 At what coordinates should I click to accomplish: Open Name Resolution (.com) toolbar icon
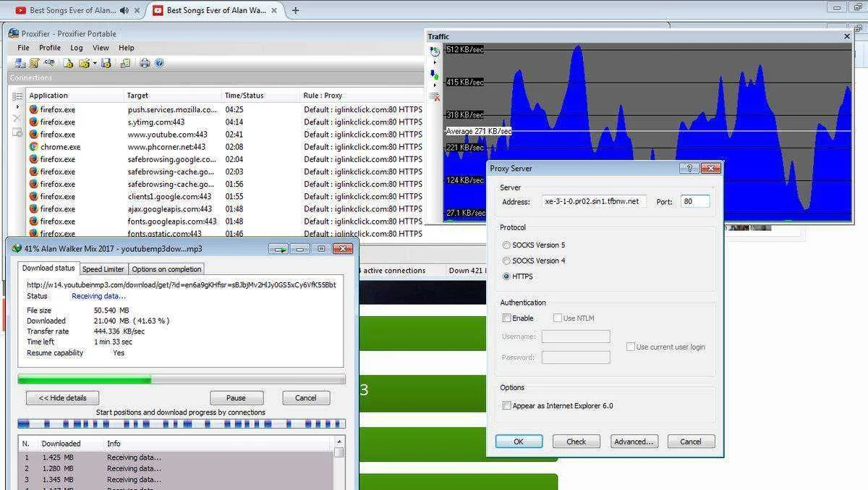click(49, 63)
